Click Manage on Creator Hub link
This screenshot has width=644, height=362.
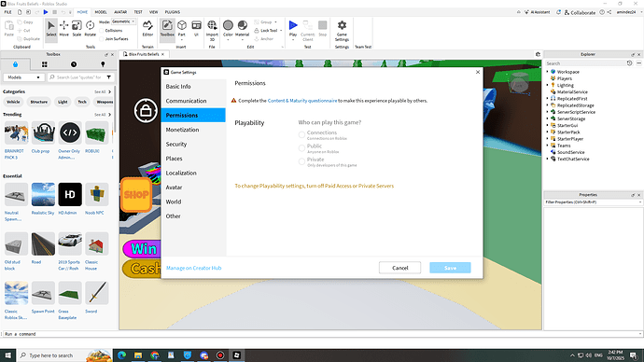coord(194,268)
